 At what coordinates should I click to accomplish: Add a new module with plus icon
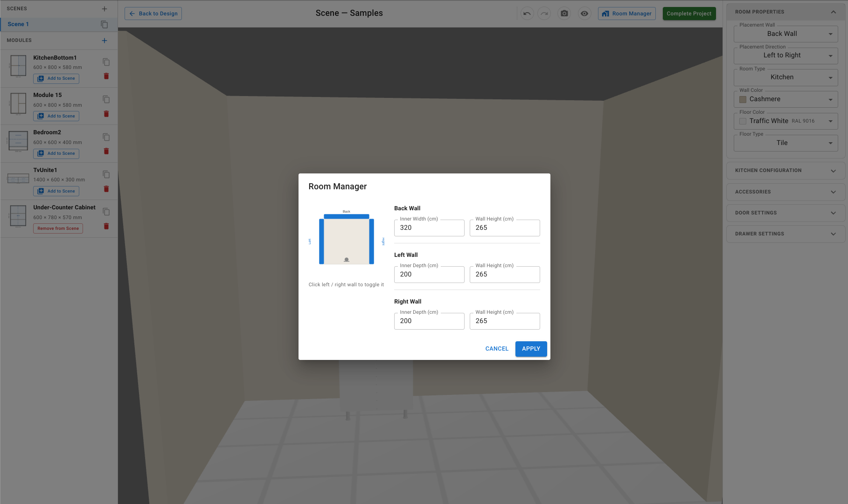104,41
